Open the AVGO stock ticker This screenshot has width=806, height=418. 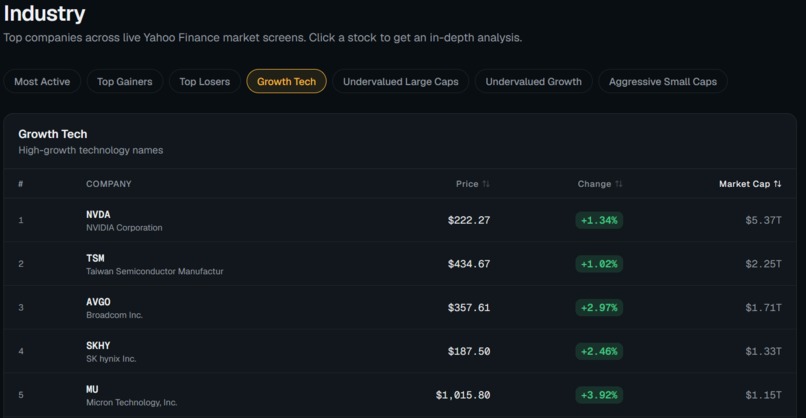point(98,302)
